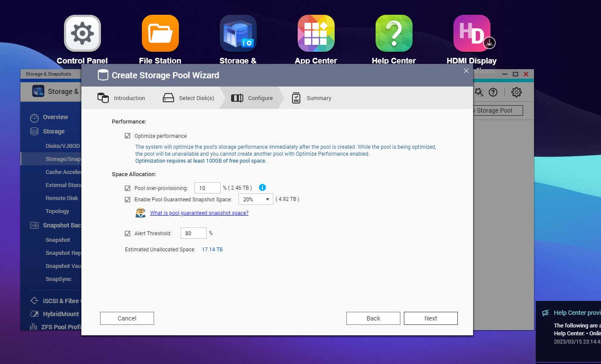Screen dimensions: 601x364
Task: Go to the Introduction wizard step
Action: click(x=121, y=98)
